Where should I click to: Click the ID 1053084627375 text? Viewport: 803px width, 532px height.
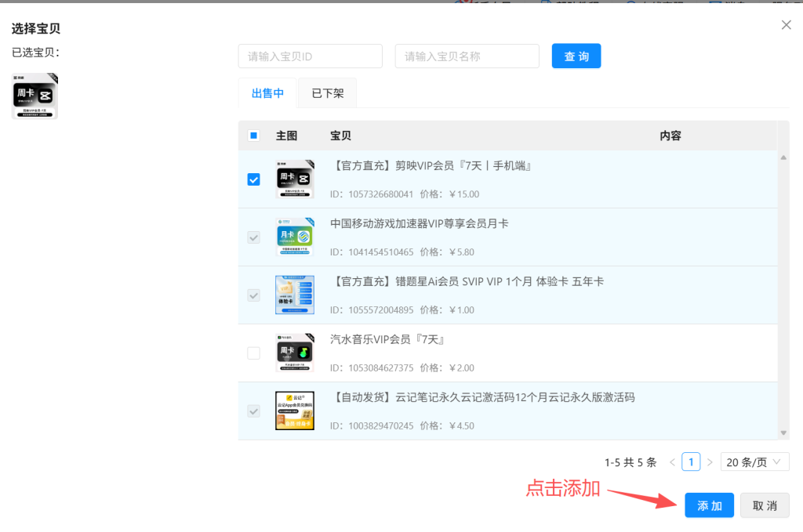point(371,367)
